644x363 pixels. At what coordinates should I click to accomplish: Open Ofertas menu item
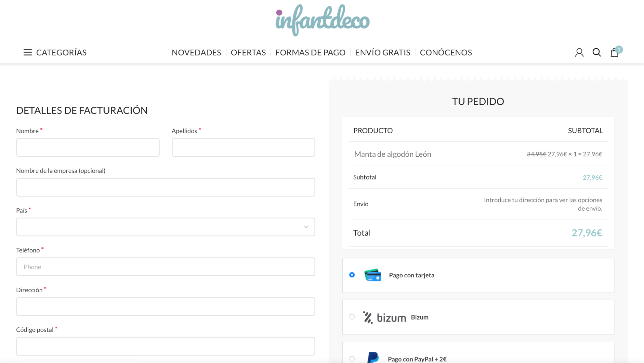point(248,52)
